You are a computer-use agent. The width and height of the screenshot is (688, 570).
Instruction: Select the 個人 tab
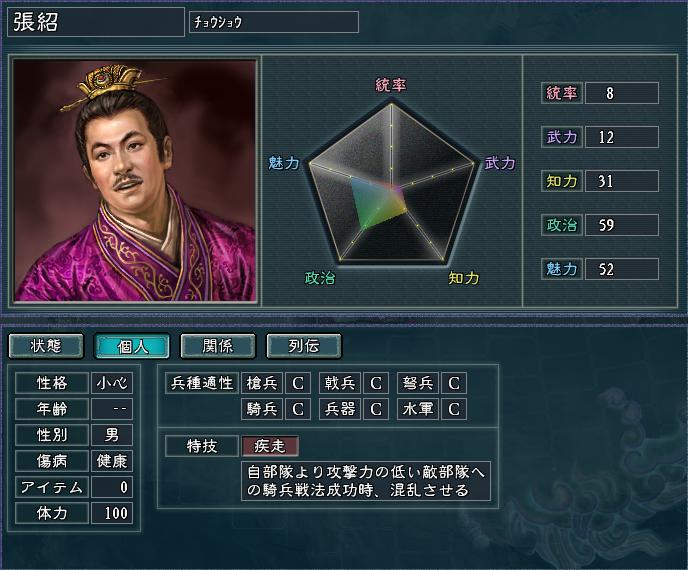pos(132,347)
